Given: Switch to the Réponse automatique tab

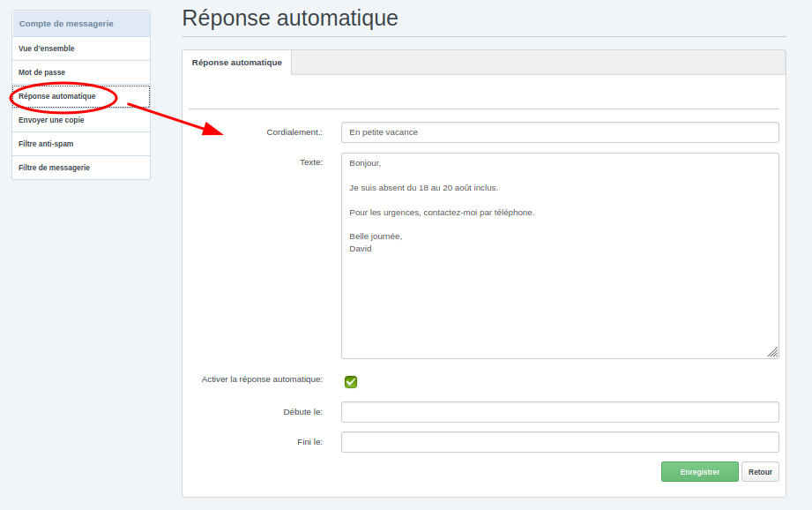Looking at the screenshot, I should coord(236,63).
